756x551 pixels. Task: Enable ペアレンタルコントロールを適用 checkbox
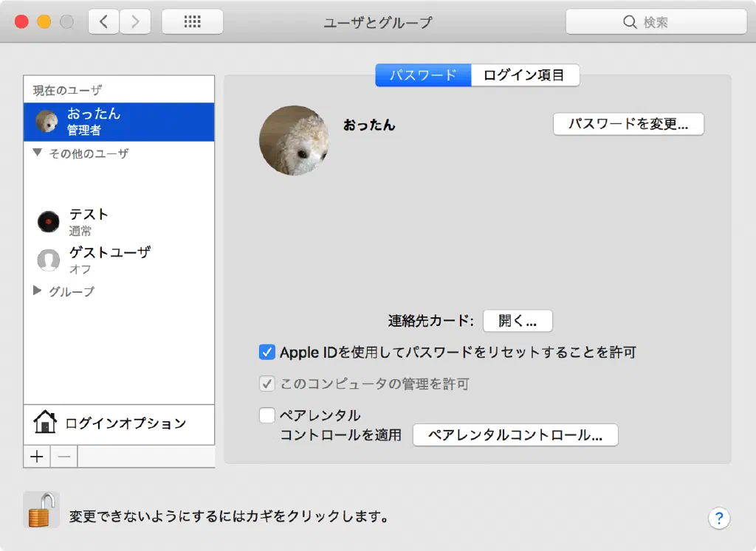267,415
